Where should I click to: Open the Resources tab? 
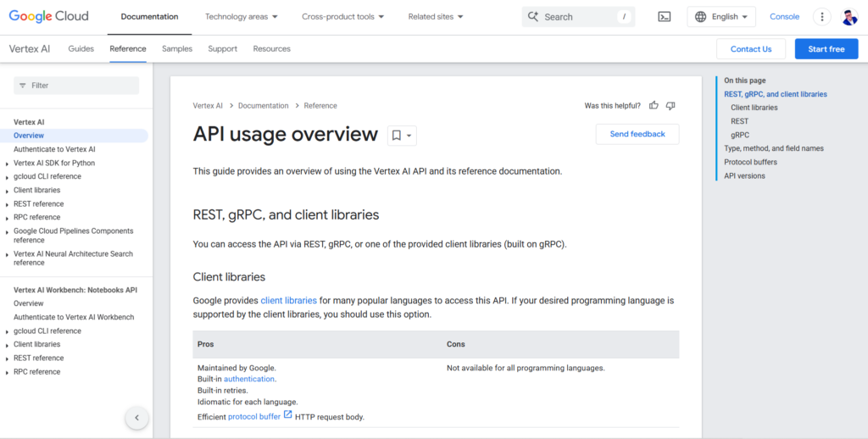(272, 48)
